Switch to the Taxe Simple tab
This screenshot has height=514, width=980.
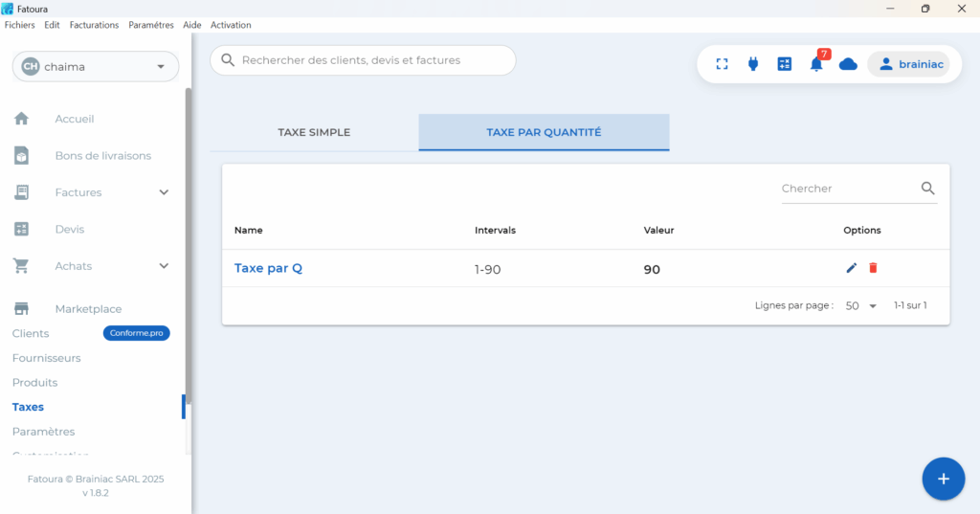(314, 132)
